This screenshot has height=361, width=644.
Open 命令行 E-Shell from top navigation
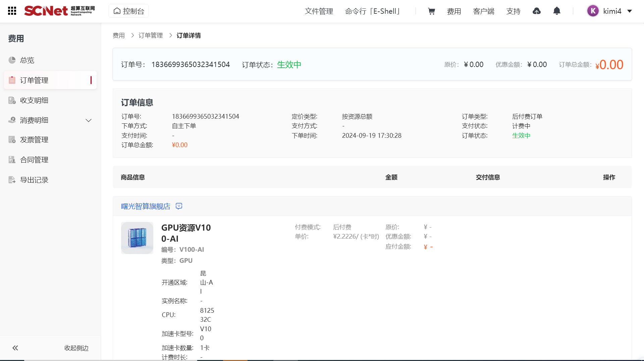pyautogui.click(x=374, y=11)
